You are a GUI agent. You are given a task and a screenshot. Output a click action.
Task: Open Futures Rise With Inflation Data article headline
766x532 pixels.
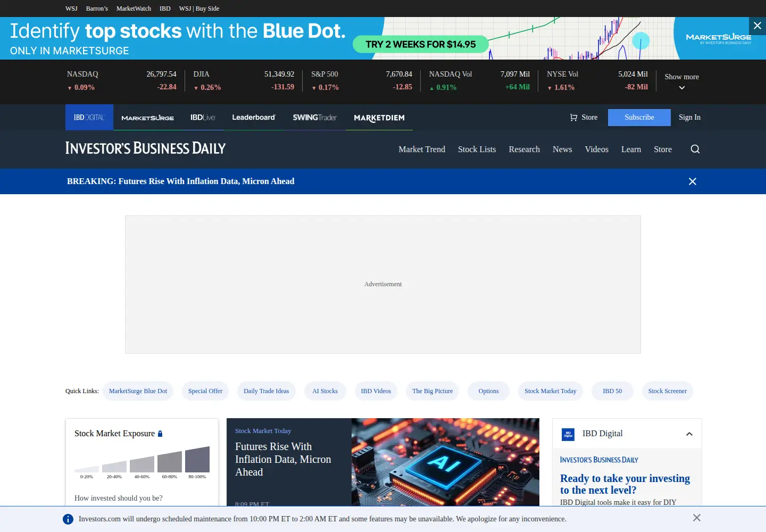(283, 459)
